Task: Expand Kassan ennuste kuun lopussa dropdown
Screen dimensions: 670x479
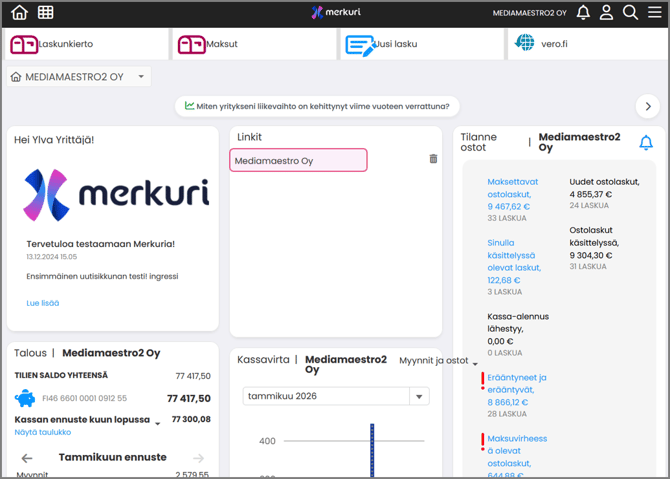Action: pos(157,423)
